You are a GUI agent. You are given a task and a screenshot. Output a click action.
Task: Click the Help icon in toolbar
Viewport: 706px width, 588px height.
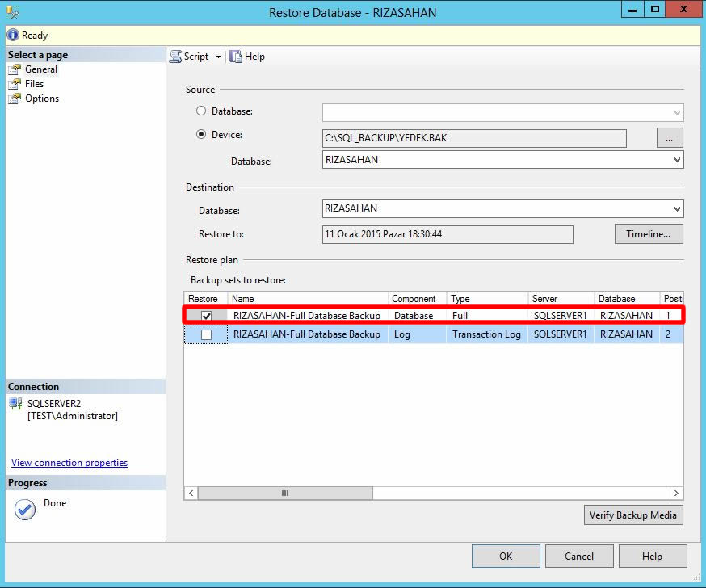[x=236, y=57]
